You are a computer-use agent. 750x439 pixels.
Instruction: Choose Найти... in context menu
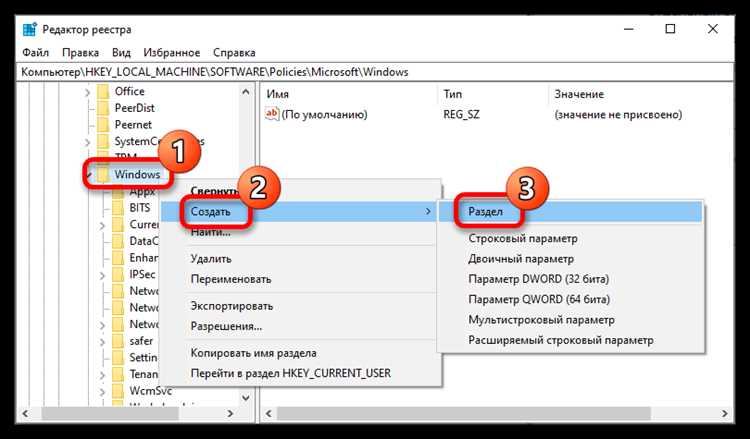pyautogui.click(x=299, y=232)
